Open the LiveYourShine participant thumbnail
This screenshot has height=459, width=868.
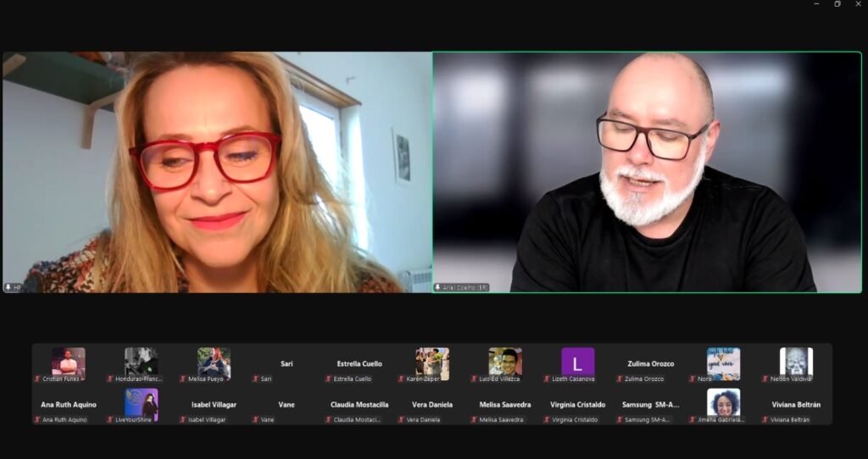click(142, 402)
